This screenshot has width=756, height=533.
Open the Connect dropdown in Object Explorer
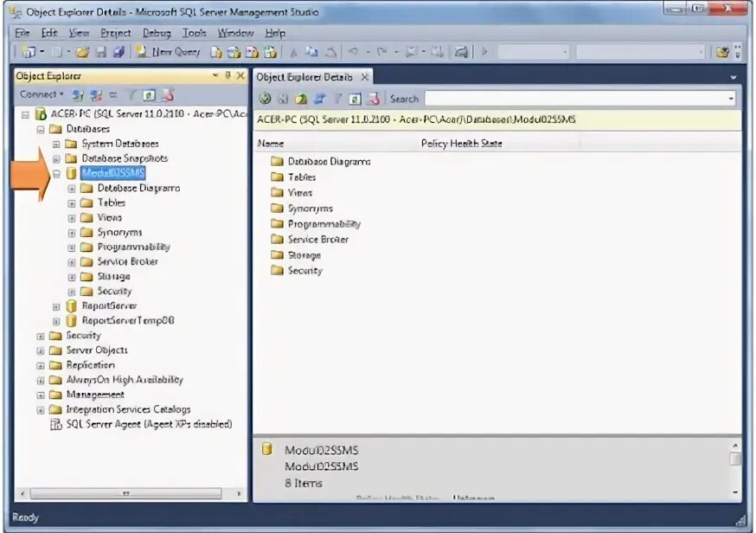[42, 94]
